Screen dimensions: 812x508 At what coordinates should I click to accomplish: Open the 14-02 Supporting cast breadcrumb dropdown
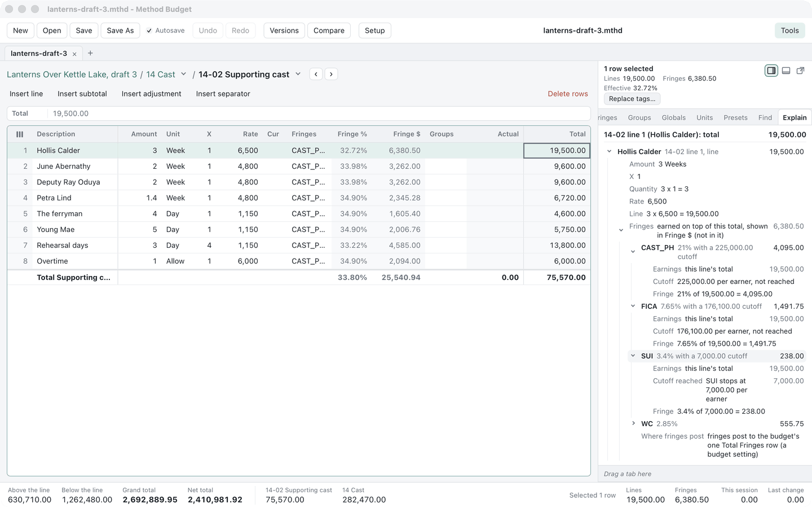(x=298, y=74)
